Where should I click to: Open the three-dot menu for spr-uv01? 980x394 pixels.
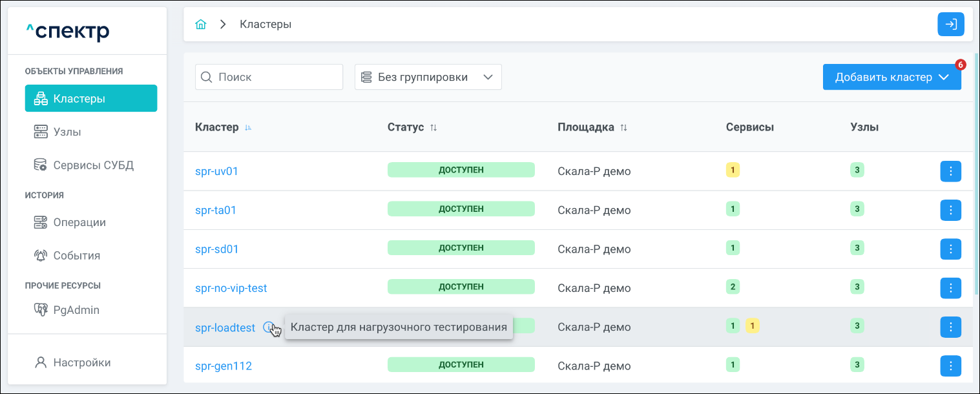[x=950, y=171]
